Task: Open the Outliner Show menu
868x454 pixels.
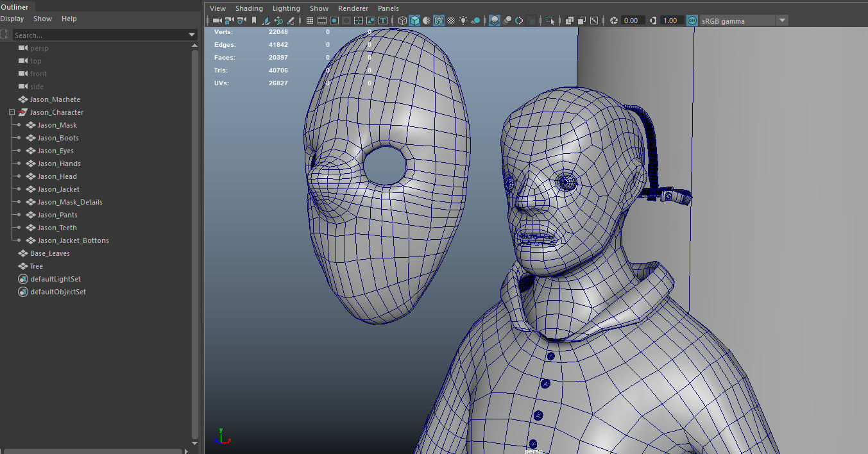Action: point(42,19)
